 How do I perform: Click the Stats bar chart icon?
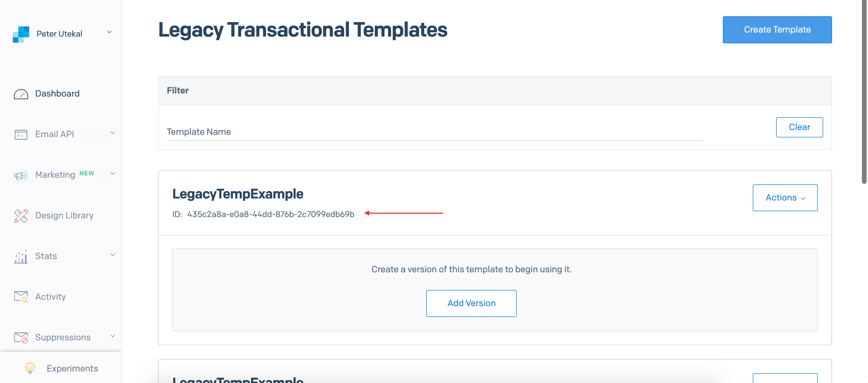click(x=21, y=257)
